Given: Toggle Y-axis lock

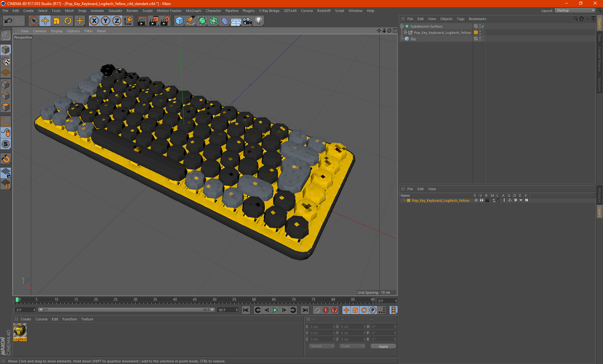Looking at the screenshot, I should (106, 21).
